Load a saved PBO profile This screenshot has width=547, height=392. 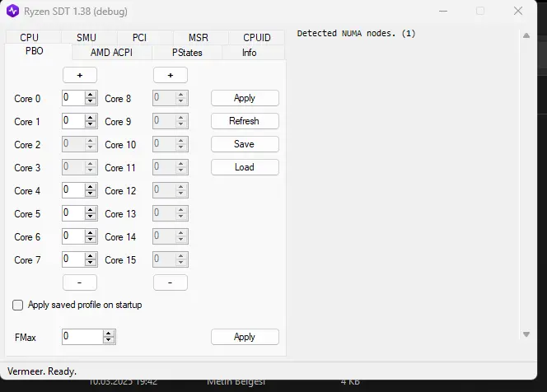(x=245, y=167)
